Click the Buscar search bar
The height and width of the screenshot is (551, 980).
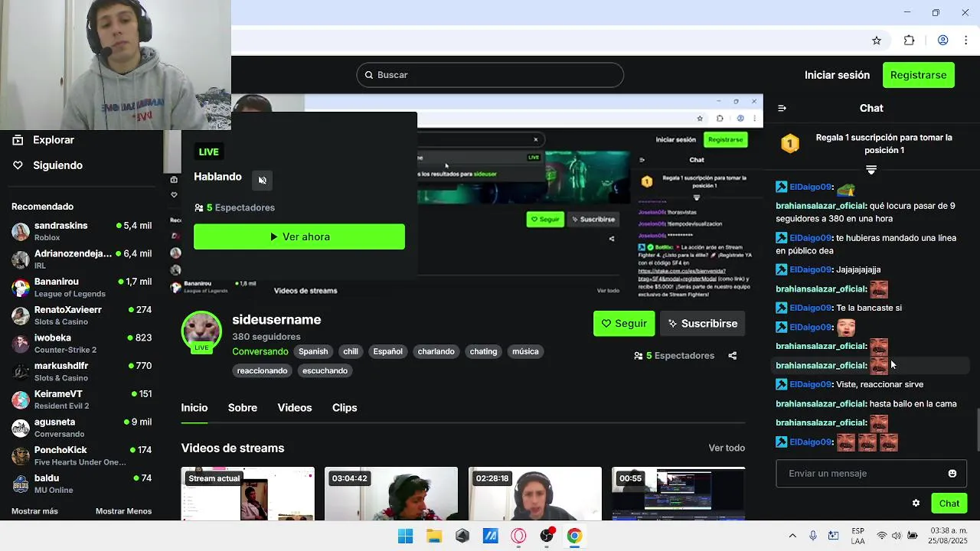[x=490, y=75]
